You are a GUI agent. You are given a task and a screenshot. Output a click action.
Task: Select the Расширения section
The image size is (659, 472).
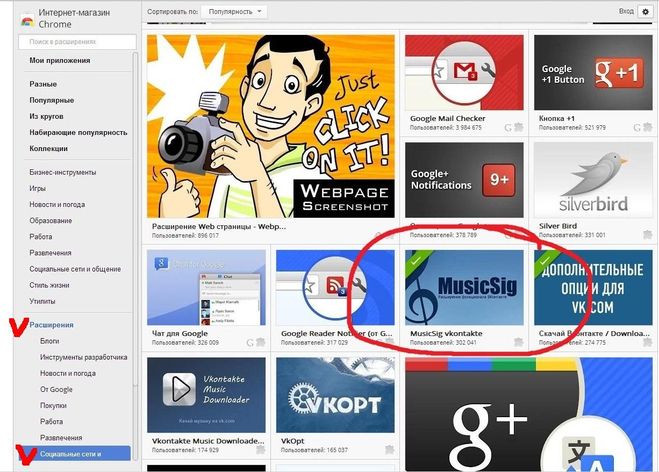click(x=51, y=325)
